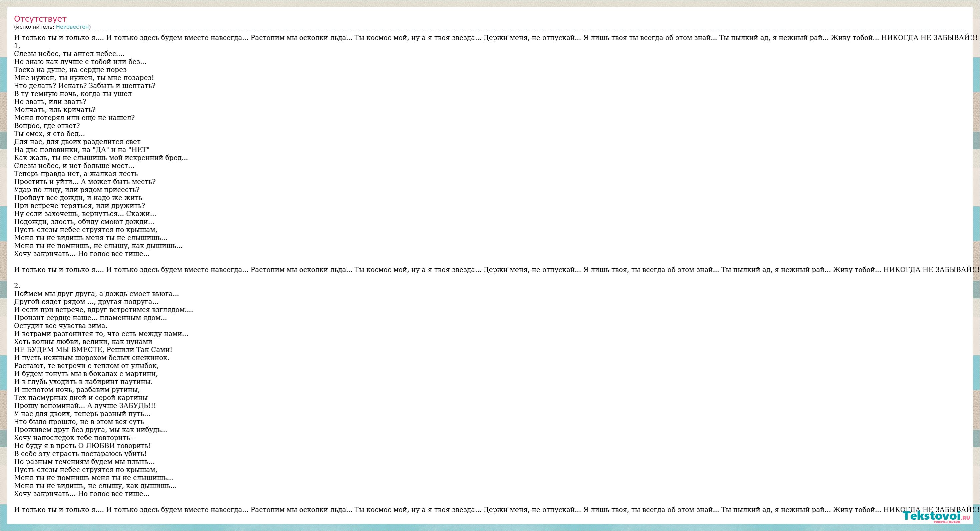Click the line 'И ветрами разгонится то, что есть между нами...'

(x=101, y=334)
